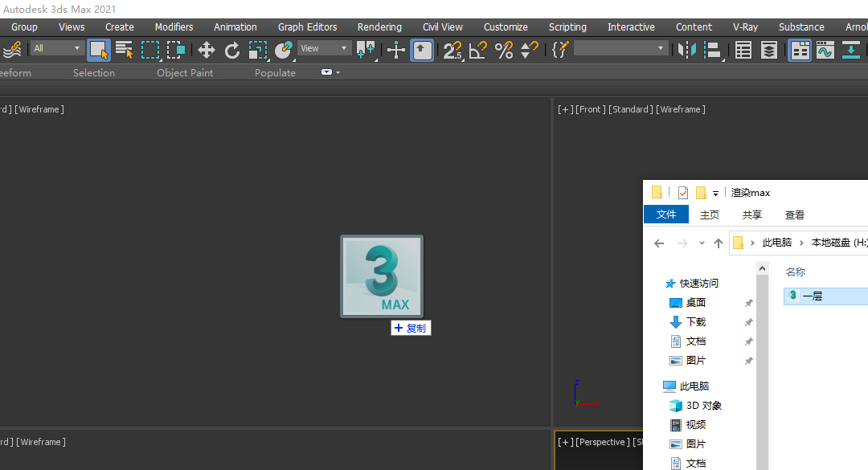Open the 查看 tab in Explorer
This screenshot has height=470, width=868.
[794, 215]
